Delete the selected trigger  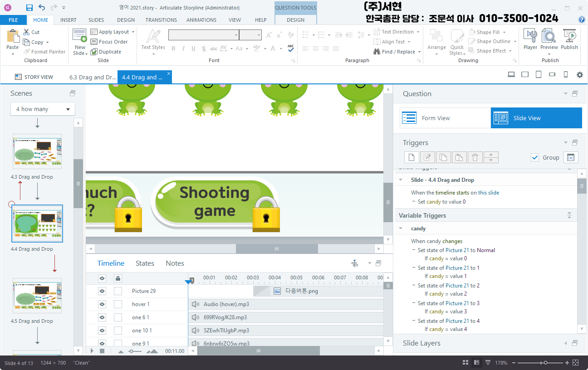(475, 157)
